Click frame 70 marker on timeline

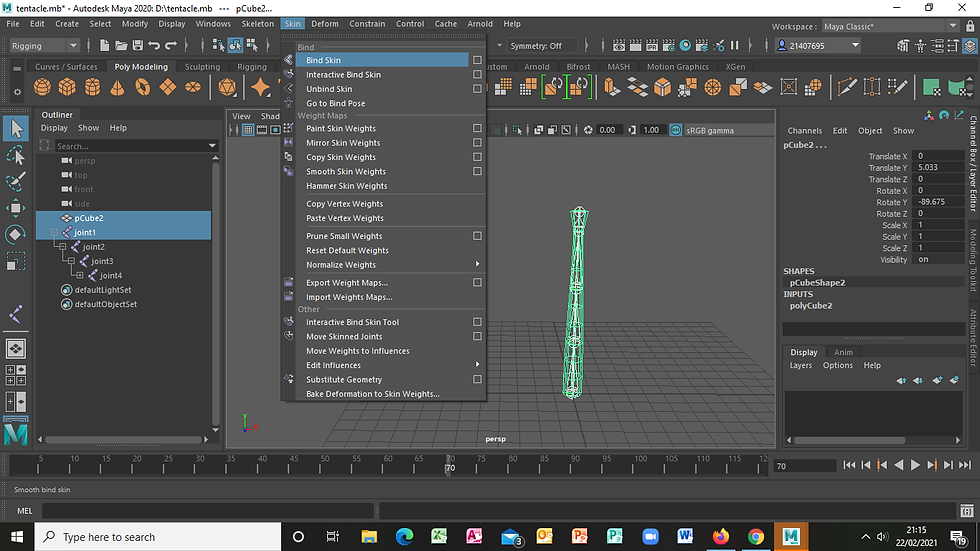point(450,465)
